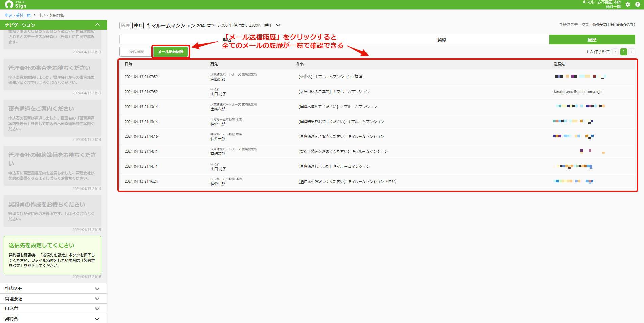Select the 【審査通過しました】 mail row
This screenshot has height=323, width=644.
[x=377, y=166]
